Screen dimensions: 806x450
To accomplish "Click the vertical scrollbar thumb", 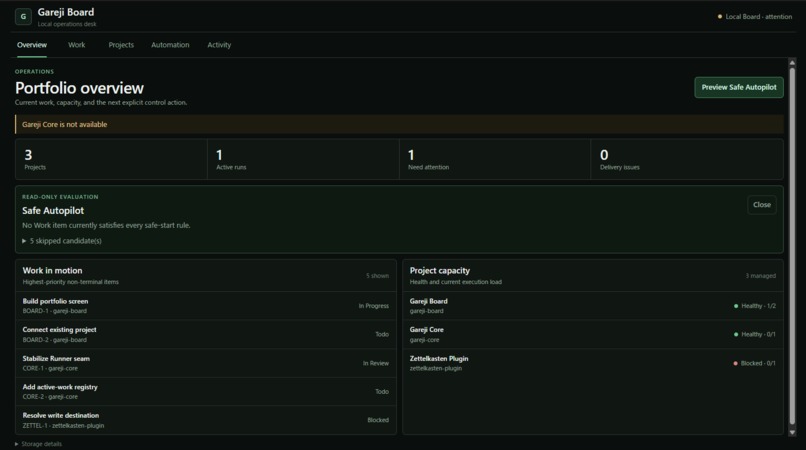I will click(792, 246).
